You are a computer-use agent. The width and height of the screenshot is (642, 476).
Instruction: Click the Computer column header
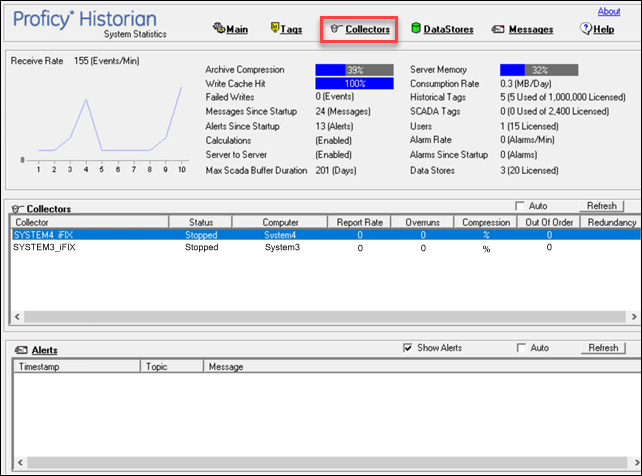coord(280,222)
